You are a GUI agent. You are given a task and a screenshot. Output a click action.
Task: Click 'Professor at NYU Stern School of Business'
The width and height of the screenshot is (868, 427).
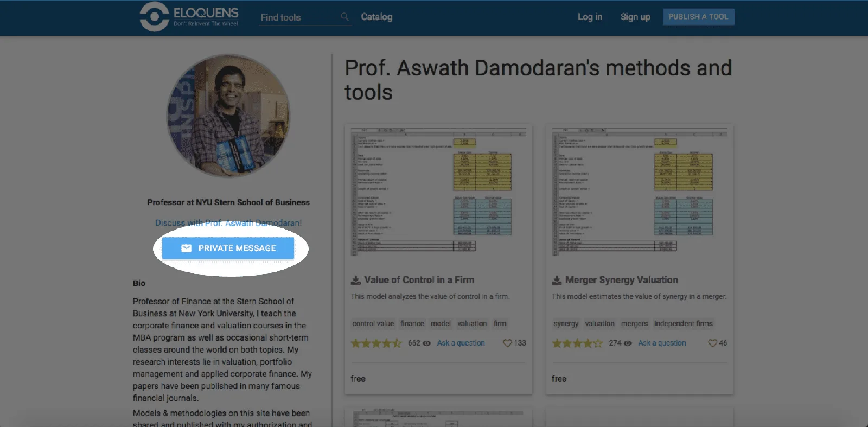pos(228,202)
